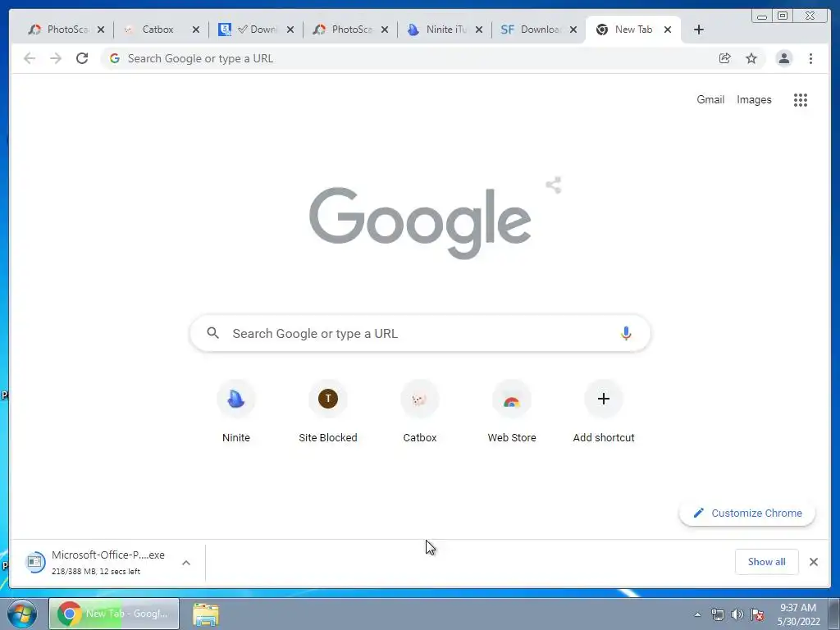Click the Action Center flag tray icon
Image resolution: width=840 pixels, height=630 pixels.
(757, 614)
